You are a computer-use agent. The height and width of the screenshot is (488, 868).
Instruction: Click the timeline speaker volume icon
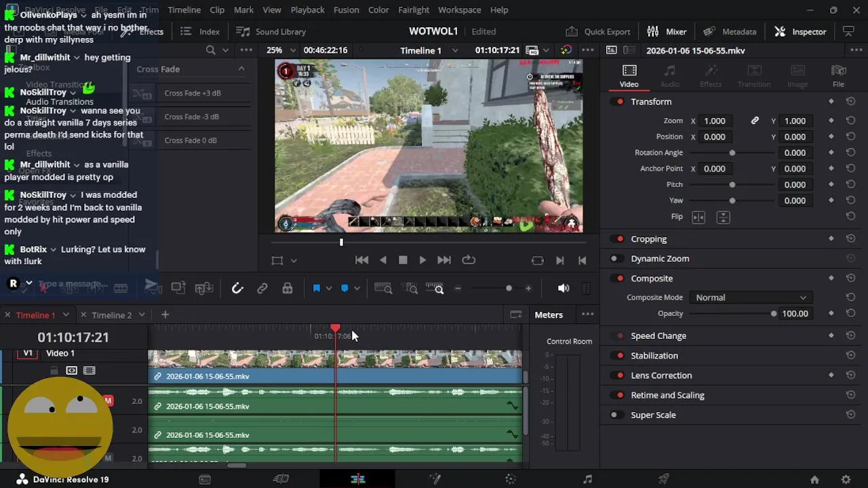(x=564, y=289)
